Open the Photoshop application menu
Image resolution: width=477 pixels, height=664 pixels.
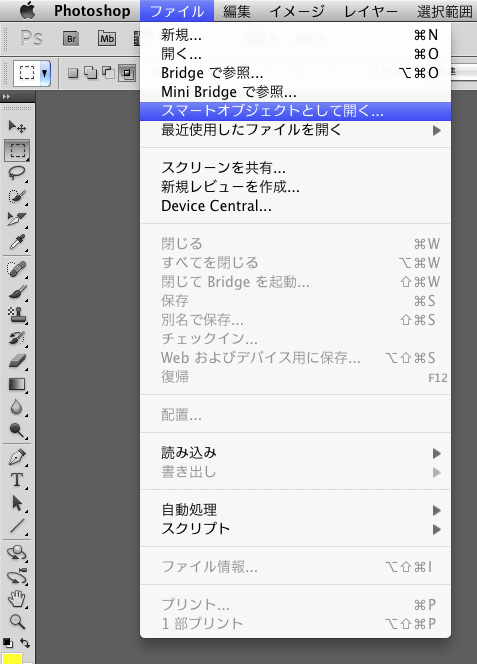click(92, 11)
